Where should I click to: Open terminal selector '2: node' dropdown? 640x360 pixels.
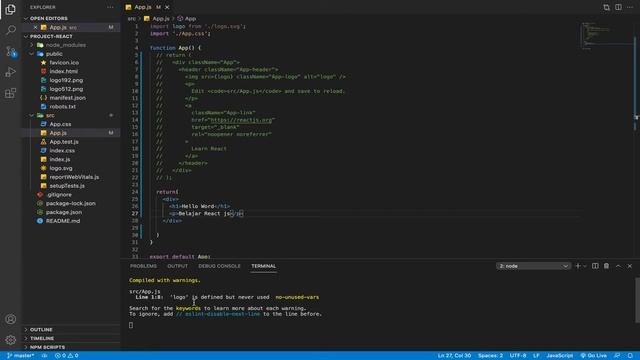(x=533, y=266)
